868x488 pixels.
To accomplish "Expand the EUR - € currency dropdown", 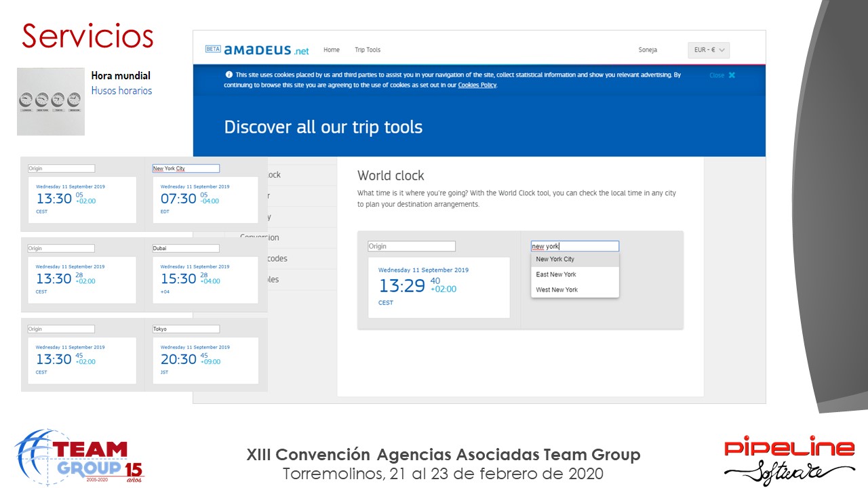I will 709,50.
